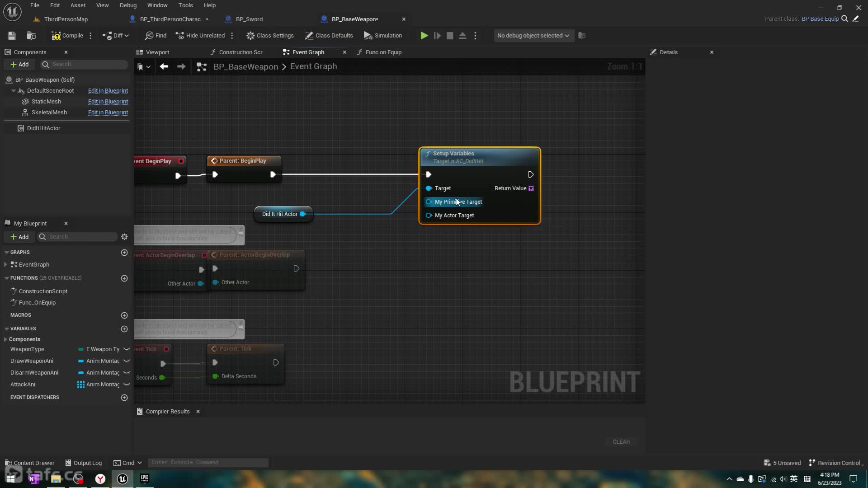Image resolution: width=868 pixels, height=488 pixels.
Task: Toggle WeaponType variable visibility eye
Action: point(127,349)
